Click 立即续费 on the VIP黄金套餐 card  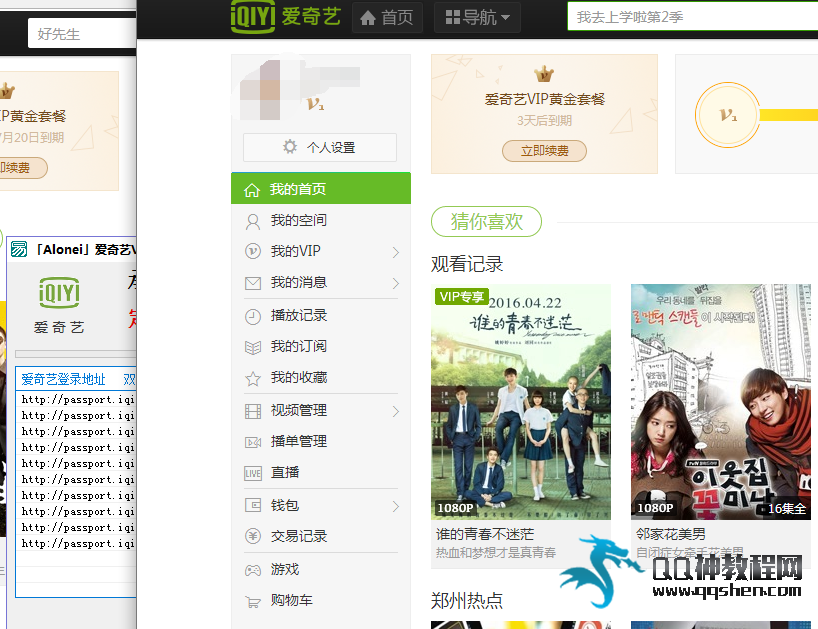[x=544, y=151]
